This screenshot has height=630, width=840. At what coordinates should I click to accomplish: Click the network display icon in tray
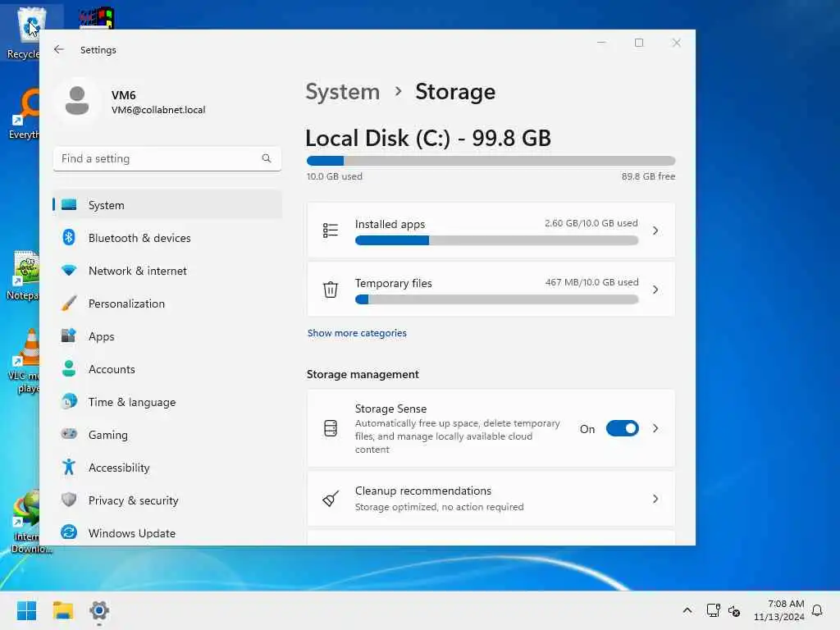pyautogui.click(x=713, y=610)
